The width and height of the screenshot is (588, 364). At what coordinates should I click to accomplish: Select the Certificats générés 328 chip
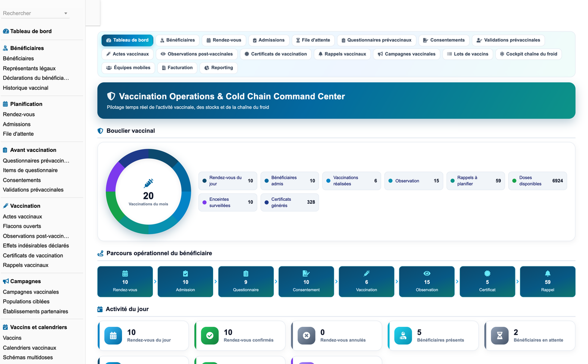(290, 202)
